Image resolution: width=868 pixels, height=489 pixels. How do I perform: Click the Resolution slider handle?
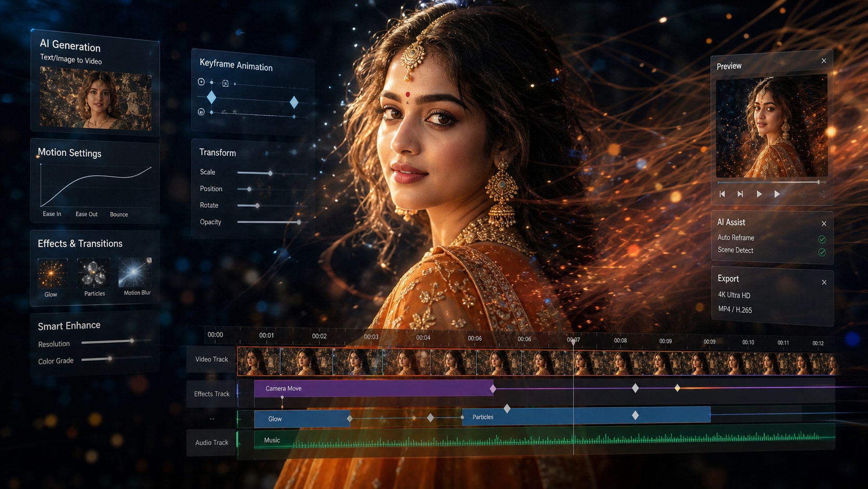132,341
